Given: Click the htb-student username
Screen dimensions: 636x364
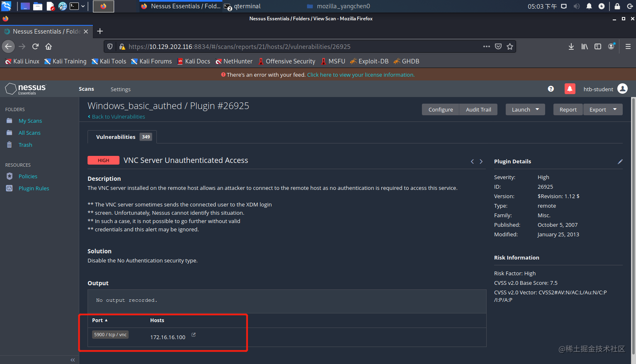Looking at the screenshot, I should [x=598, y=89].
